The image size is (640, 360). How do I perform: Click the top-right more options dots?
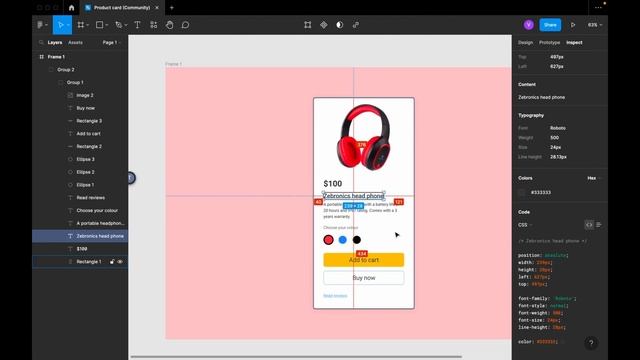(598, 8)
